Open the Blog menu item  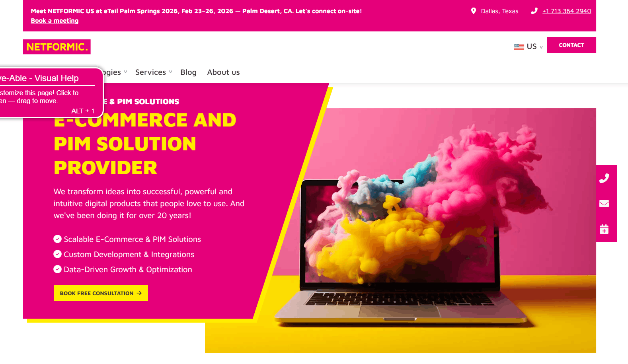click(188, 72)
